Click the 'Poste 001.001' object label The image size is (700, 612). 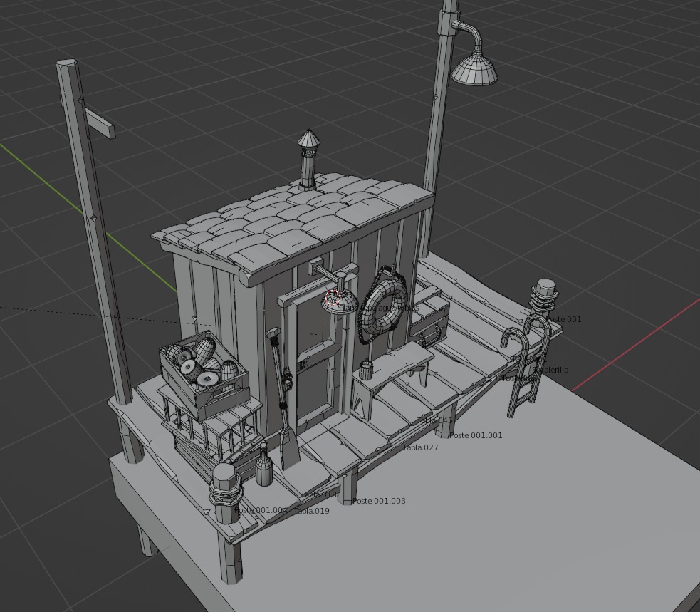click(x=476, y=435)
